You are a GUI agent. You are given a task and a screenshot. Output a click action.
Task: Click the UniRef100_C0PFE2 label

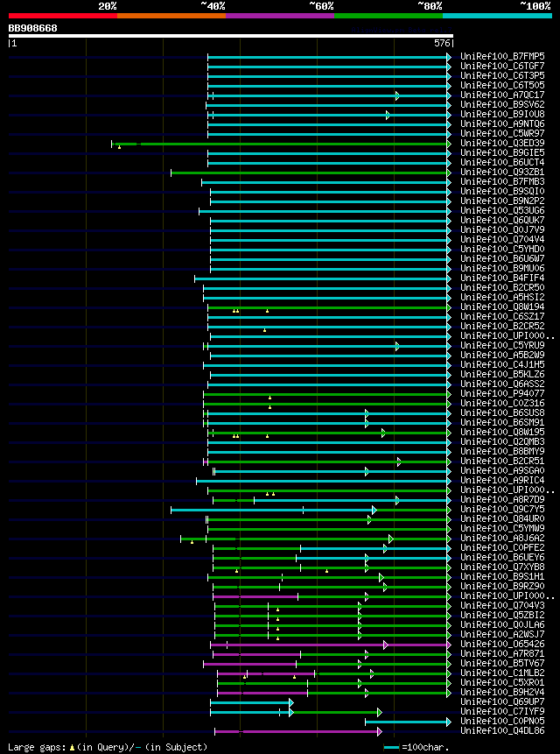pos(502,547)
